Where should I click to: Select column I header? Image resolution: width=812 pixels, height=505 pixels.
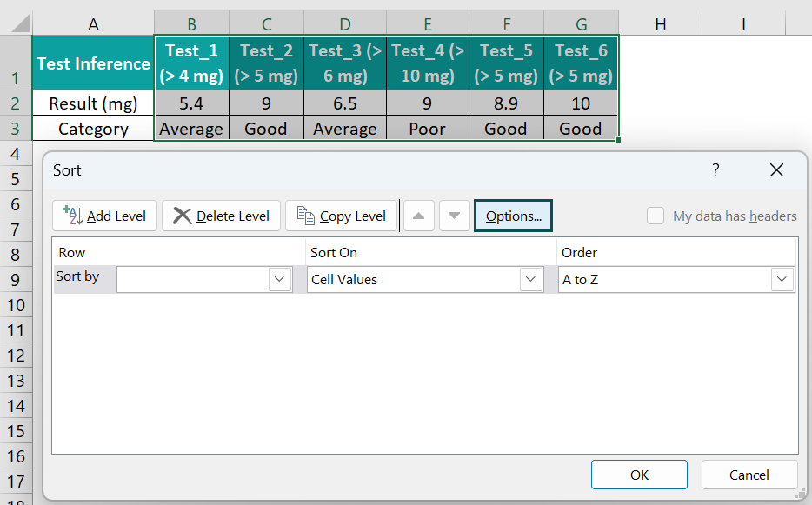(x=743, y=23)
